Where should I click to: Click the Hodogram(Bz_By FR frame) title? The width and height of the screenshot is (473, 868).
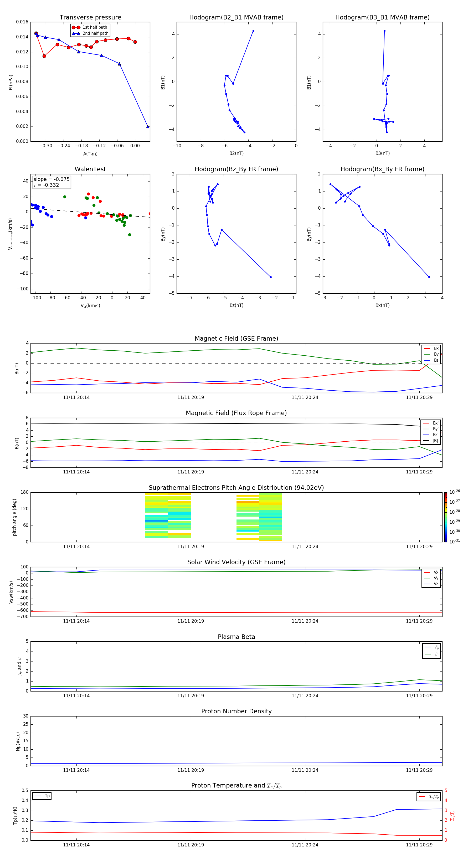point(236,169)
